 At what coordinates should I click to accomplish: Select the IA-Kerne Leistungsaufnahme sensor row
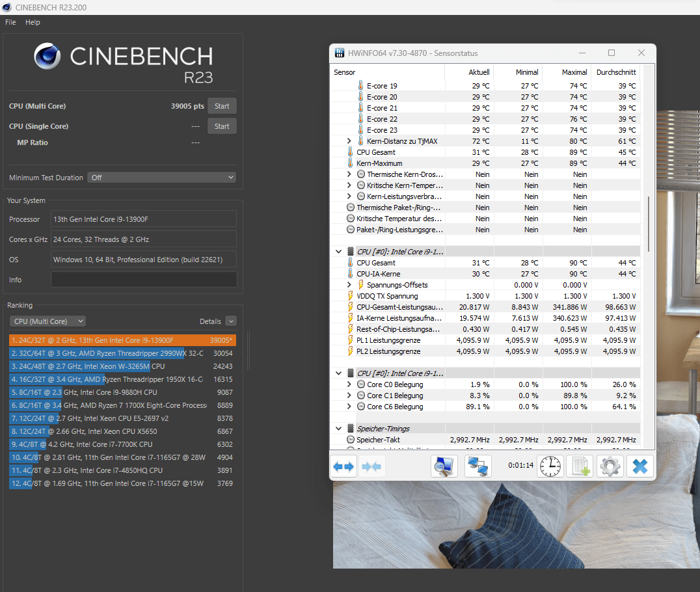(485, 318)
